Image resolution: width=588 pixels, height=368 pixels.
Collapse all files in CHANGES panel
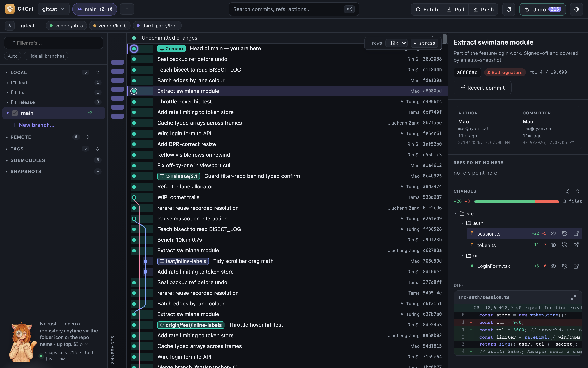(567, 191)
